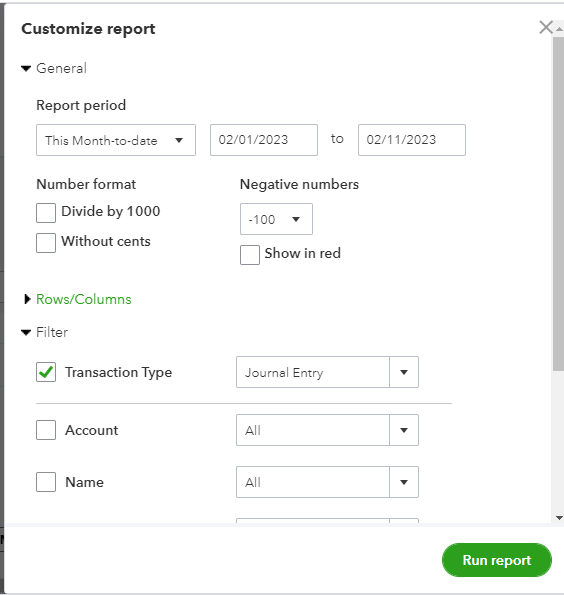Open the Account filter dropdown arrow
Image resolution: width=564 pixels, height=595 pixels.
[x=404, y=430]
